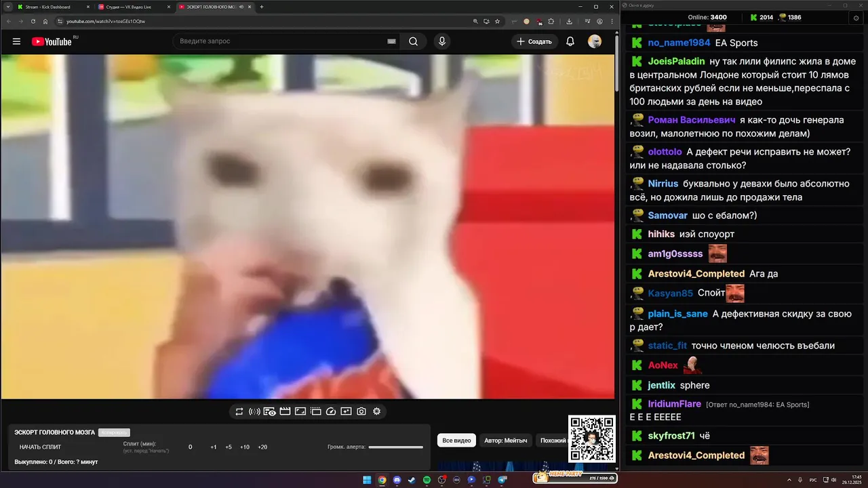This screenshot has width=868, height=488.
Task: Click the clapperboard cinema mode icon
Action: click(285, 411)
